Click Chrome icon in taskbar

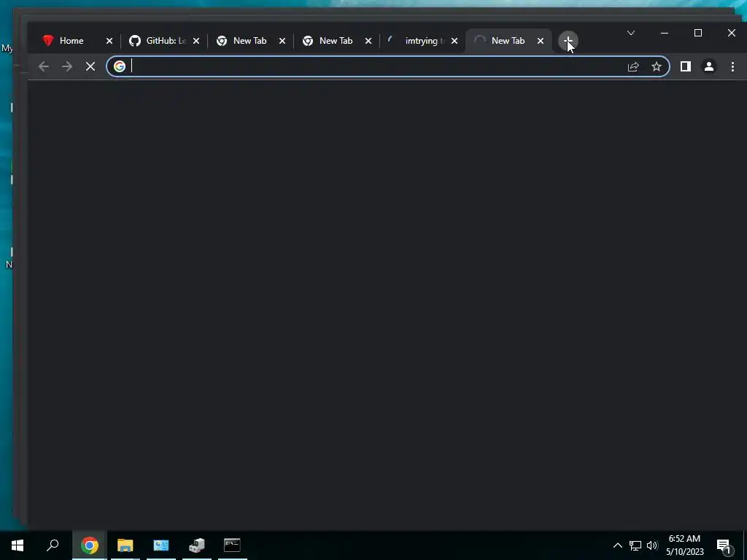[90, 545]
